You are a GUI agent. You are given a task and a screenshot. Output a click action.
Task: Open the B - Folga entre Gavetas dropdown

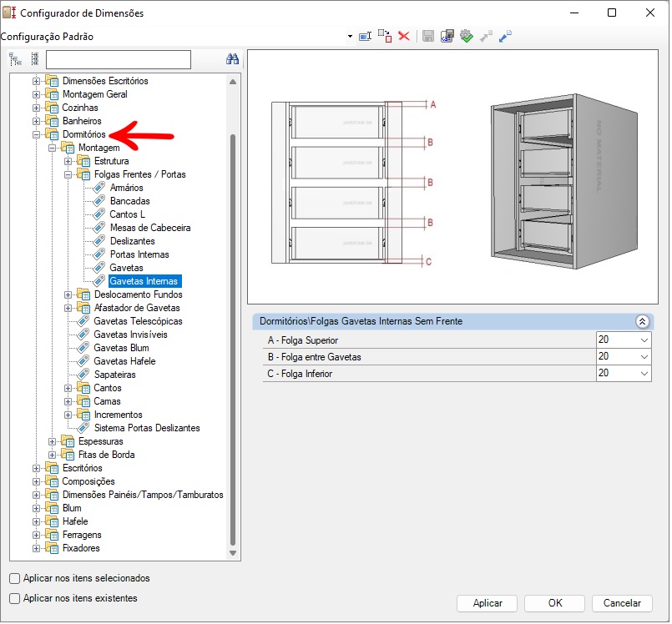pos(644,357)
